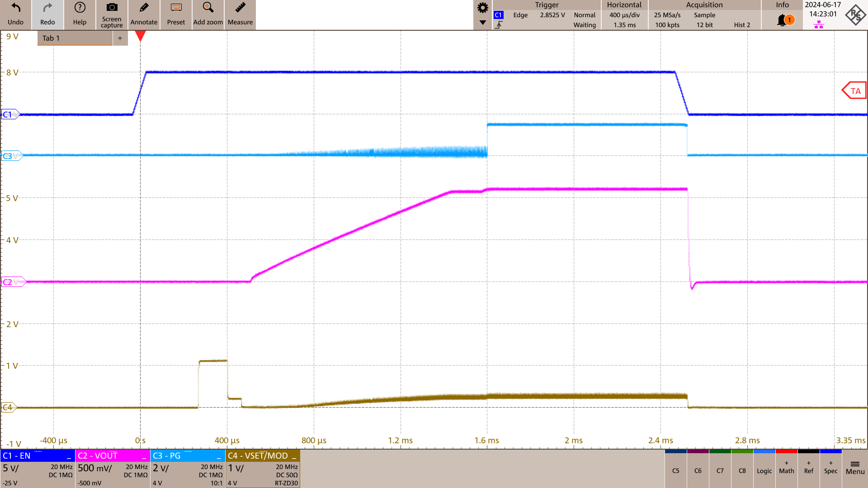Open settings gear icon
This screenshot has height=488, width=868.
click(483, 8)
